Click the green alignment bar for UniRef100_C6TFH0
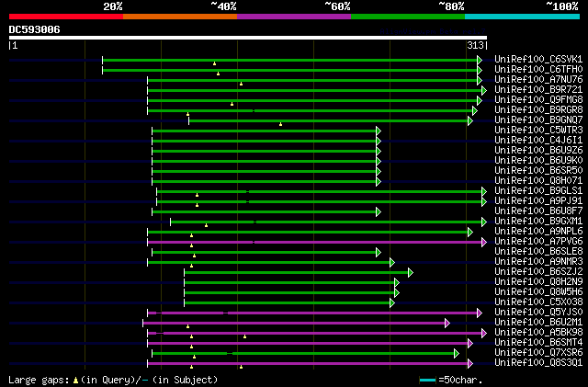The image size is (588, 387). (290, 70)
